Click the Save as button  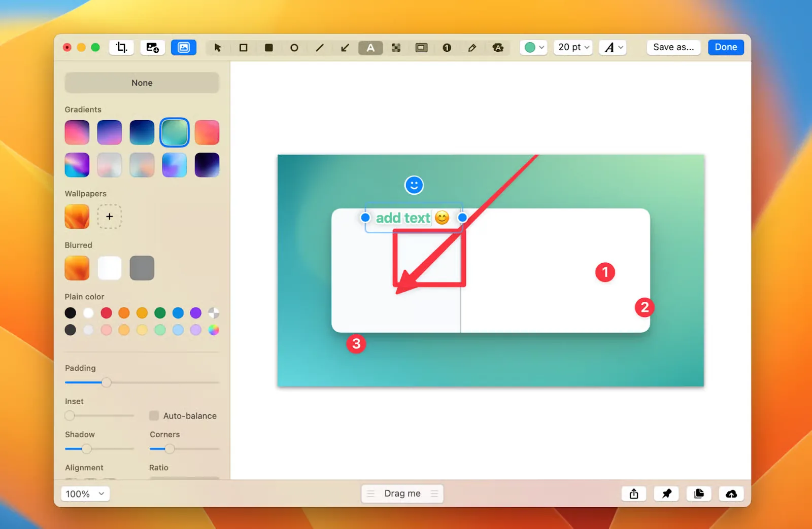(673, 47)
